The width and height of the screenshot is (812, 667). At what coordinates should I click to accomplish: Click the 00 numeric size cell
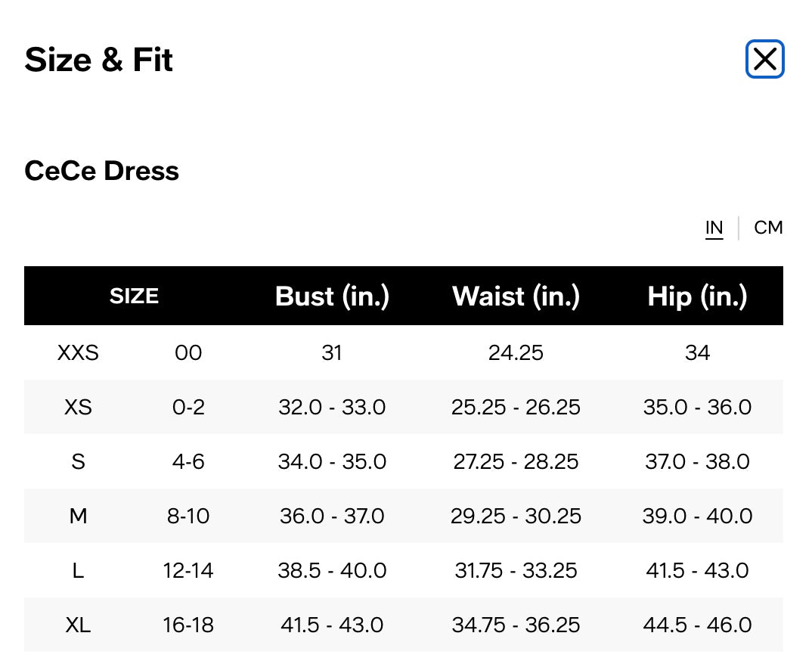click(188, 352)
